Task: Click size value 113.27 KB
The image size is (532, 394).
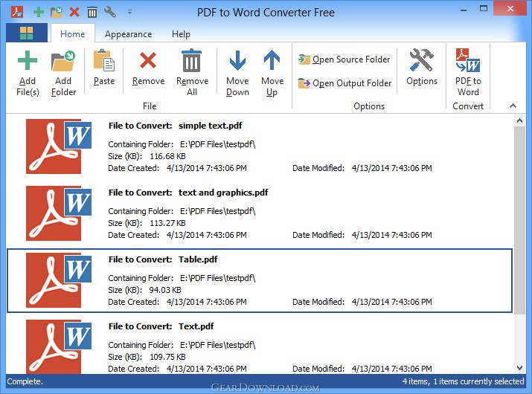Action: [x=167, y=223]
